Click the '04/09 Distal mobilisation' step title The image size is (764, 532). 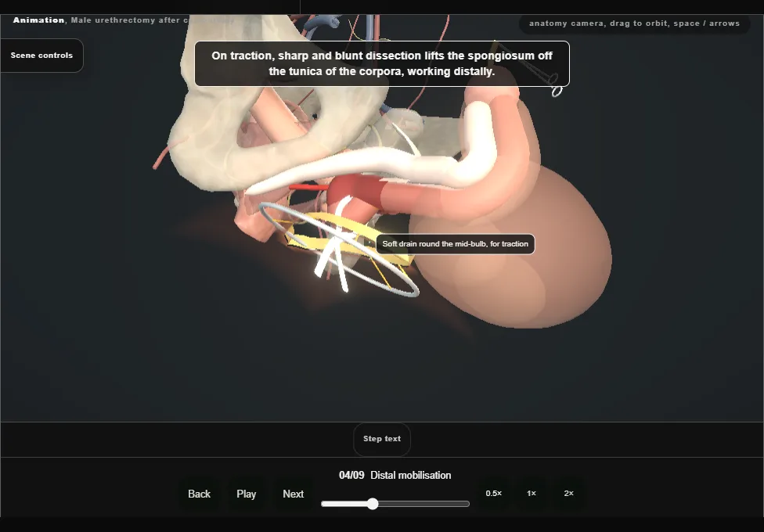coord(395,475)
